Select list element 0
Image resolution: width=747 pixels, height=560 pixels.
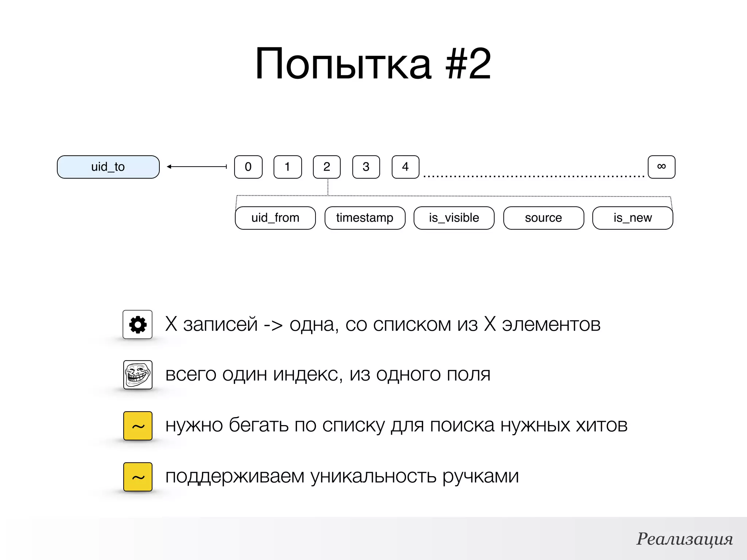[x=248, y=167]
